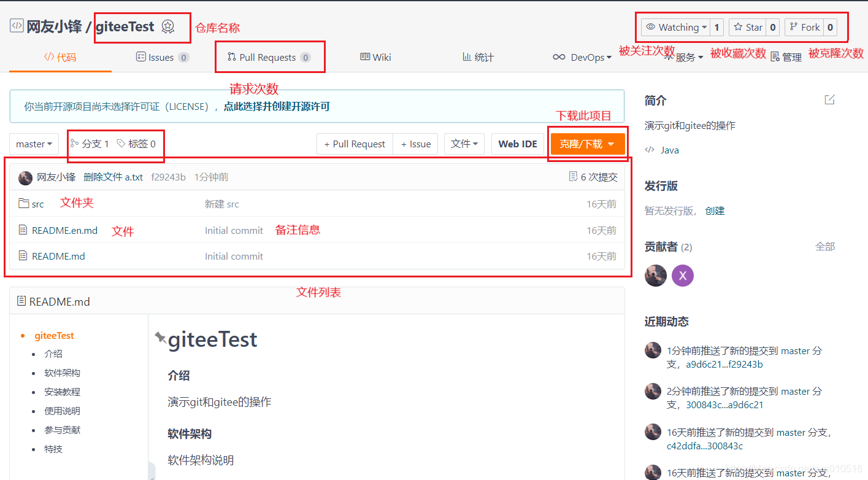Select giteeTest in the README outline
Image resolution: width=868 pixels, height=480 pixels.
54,335
